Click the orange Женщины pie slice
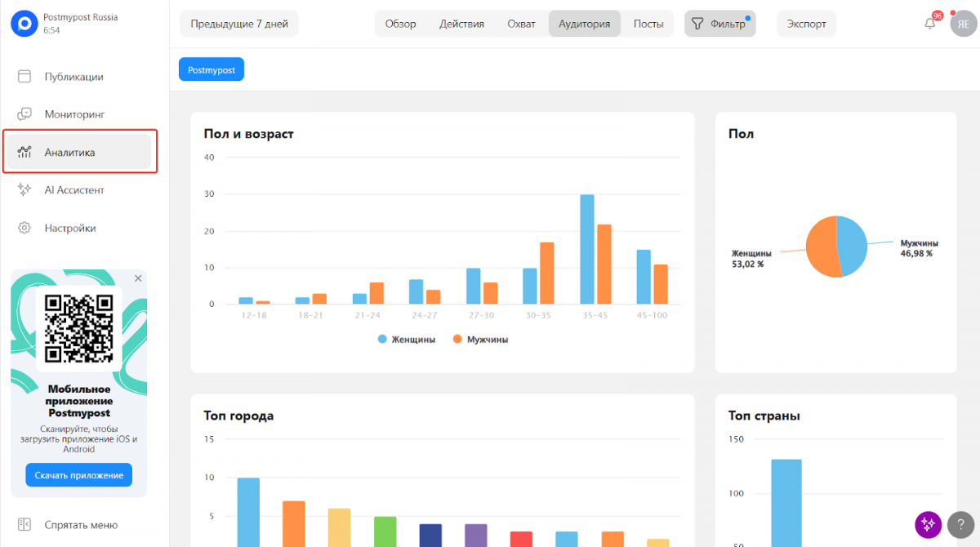This screenshot has height=547, width=980. click(821, 247)
